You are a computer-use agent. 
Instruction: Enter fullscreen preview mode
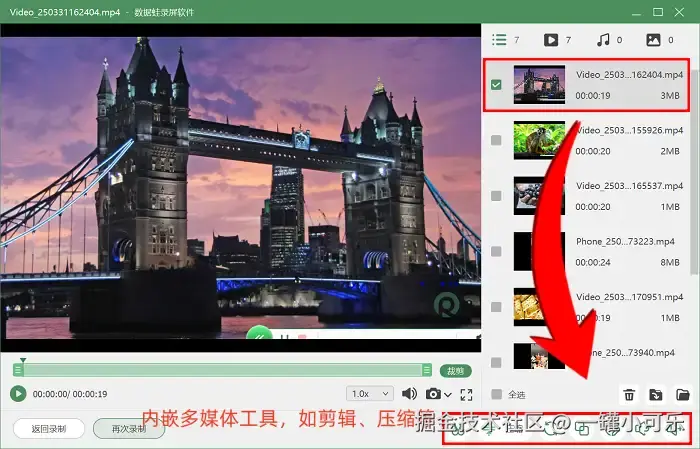pyautogui.click(x=467, y=394)
